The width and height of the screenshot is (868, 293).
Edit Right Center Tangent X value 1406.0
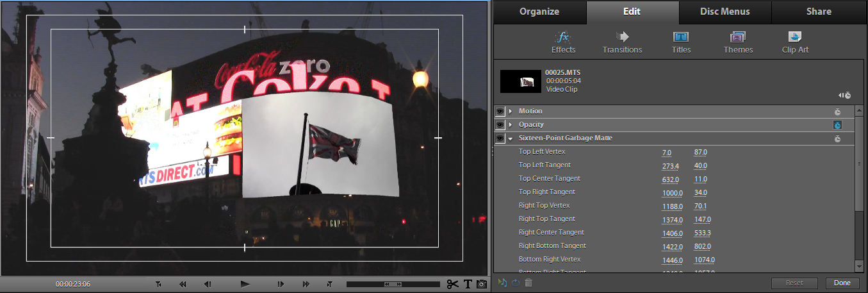[673, 233]
